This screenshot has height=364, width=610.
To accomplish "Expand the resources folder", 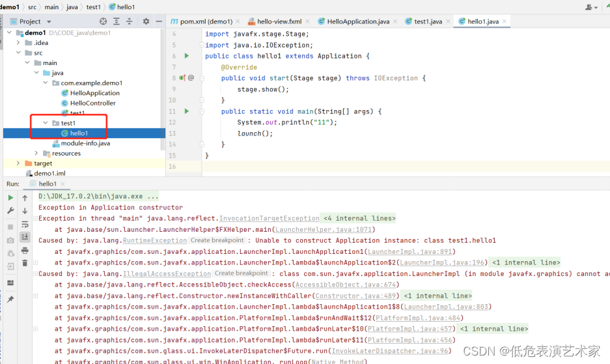I will [36, 154].
